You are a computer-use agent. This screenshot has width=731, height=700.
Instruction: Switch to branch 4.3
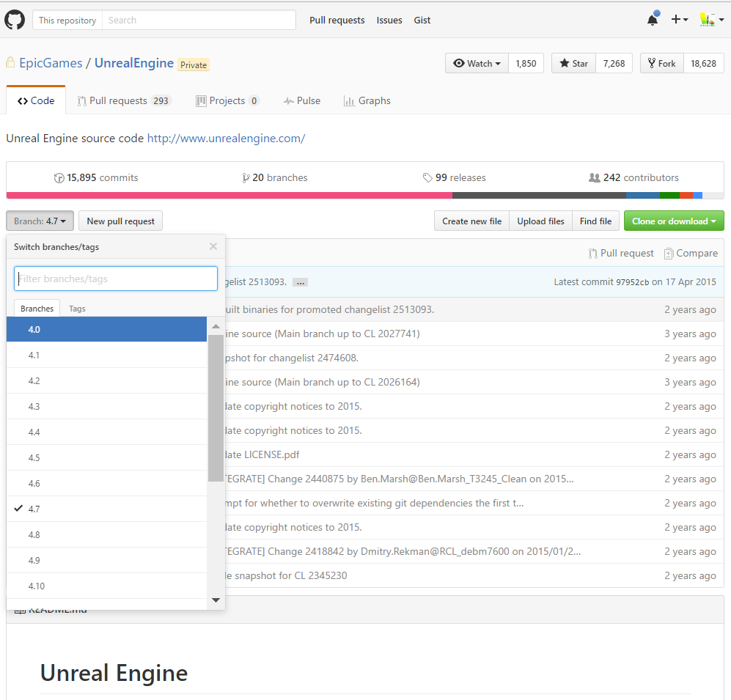point(107,406)
